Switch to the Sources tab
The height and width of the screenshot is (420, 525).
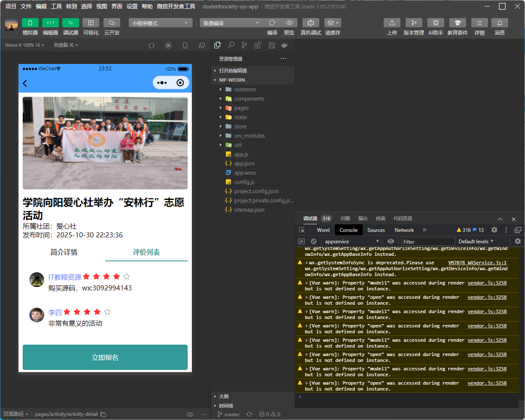376,230
